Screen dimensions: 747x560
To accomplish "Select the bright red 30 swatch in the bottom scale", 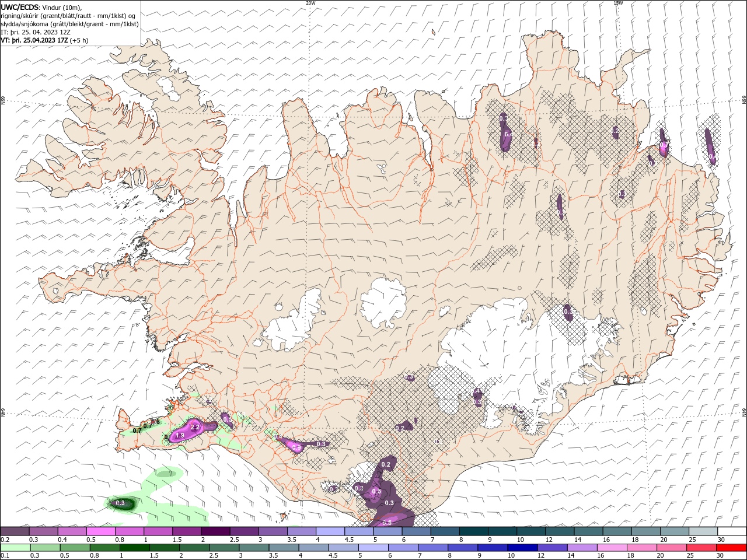I will [x=731, y=548].
